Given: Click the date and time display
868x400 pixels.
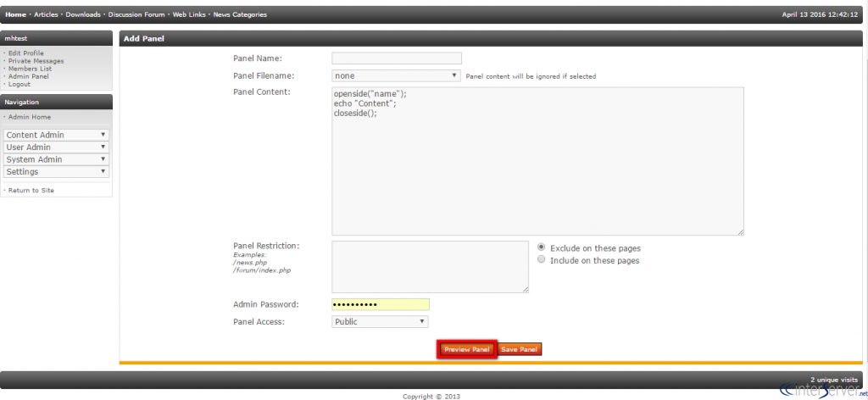Looking at the screenshot, I should [x=820, y=15].
